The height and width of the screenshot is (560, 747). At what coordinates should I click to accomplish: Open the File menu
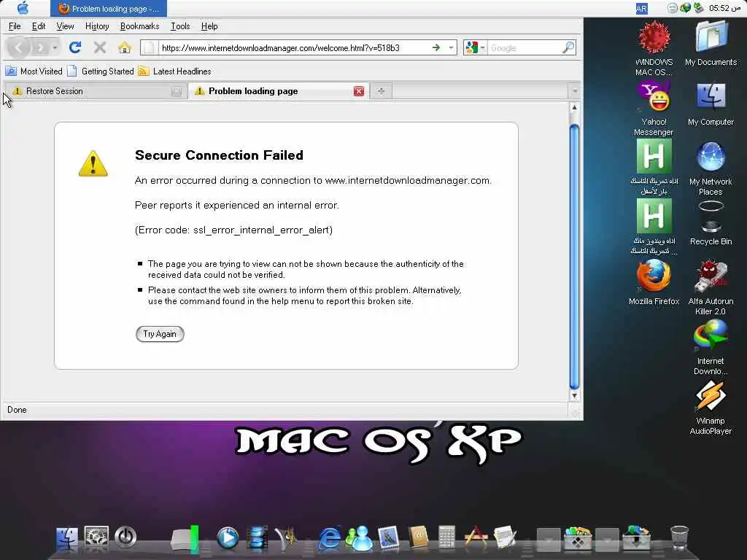tap(15, 26)
